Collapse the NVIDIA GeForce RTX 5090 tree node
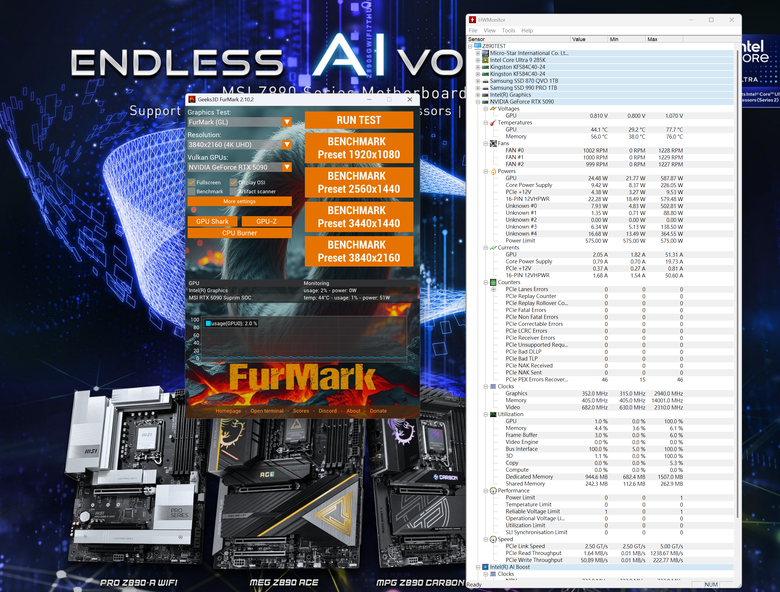The height and width of the screenshot is (592, 780). click(x=478, y=101)
